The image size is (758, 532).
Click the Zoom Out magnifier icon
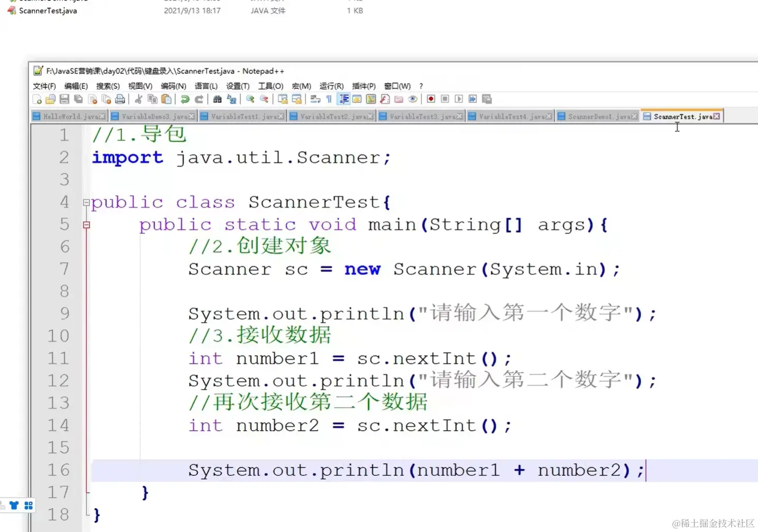point(264,99)
